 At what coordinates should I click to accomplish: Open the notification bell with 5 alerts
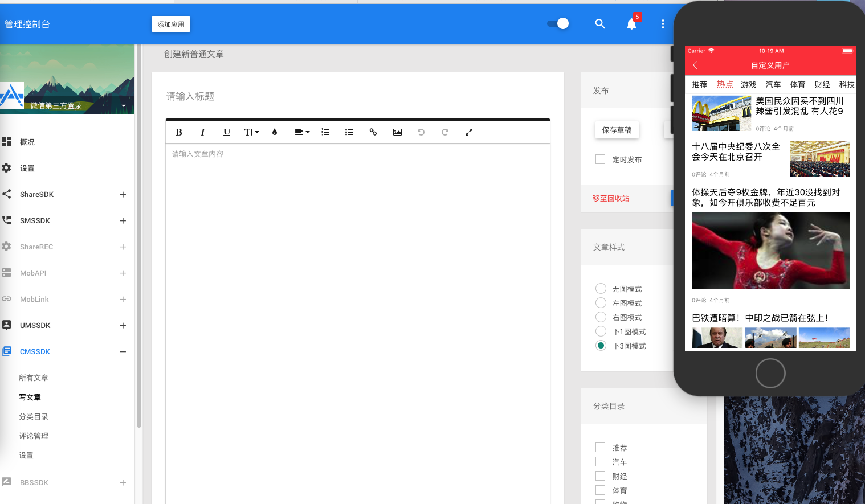(631, 24)
